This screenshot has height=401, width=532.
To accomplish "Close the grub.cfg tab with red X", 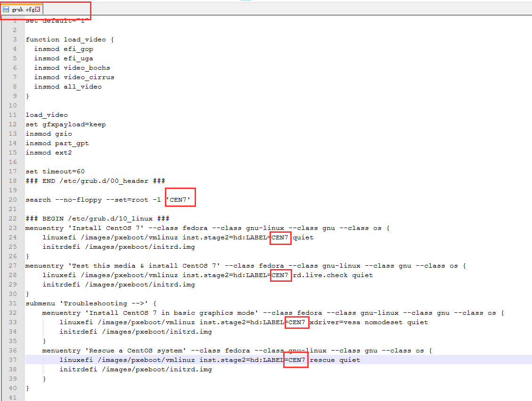I will [x=38, y=9].
